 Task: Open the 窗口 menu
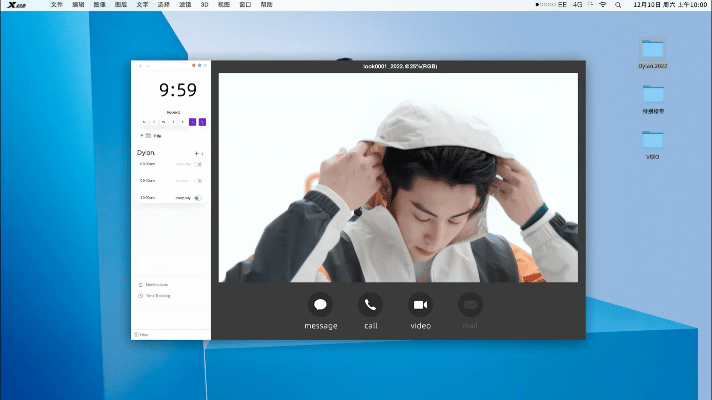(245, 5)
